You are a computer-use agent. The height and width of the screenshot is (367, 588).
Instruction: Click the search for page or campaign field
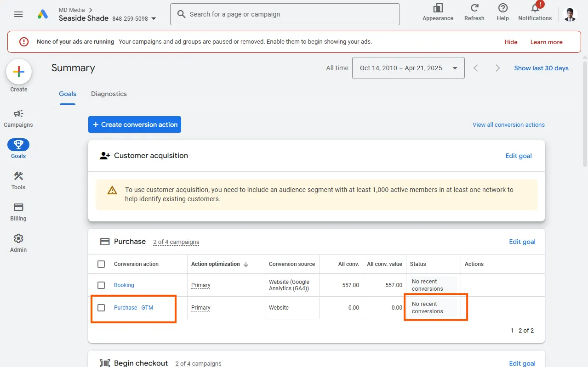[285, 14]
